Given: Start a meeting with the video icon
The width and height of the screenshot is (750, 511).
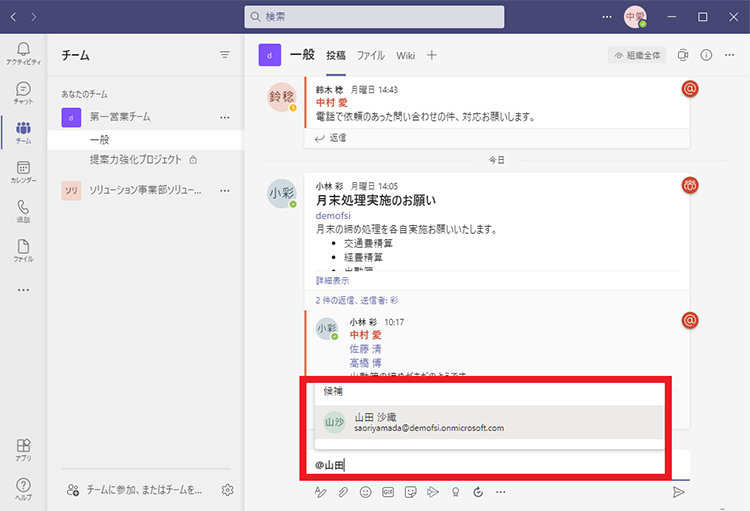Looking at the screenshot, I should click(683, 56).
